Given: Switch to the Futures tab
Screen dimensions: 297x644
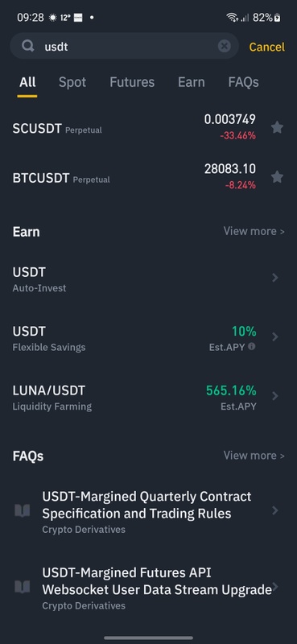Looking at the screenshot, I should point(132,82).
